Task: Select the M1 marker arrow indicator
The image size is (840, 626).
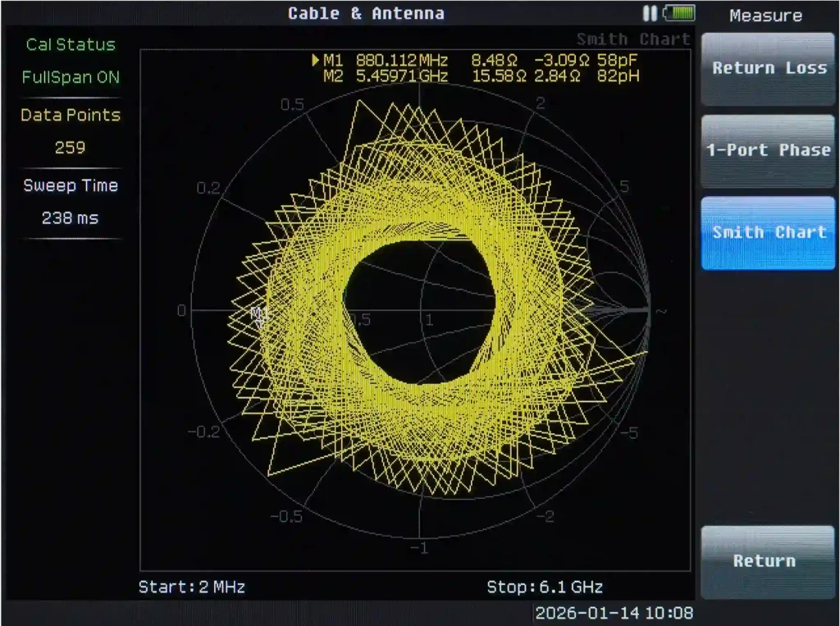Action: click(x=314, y=59)
